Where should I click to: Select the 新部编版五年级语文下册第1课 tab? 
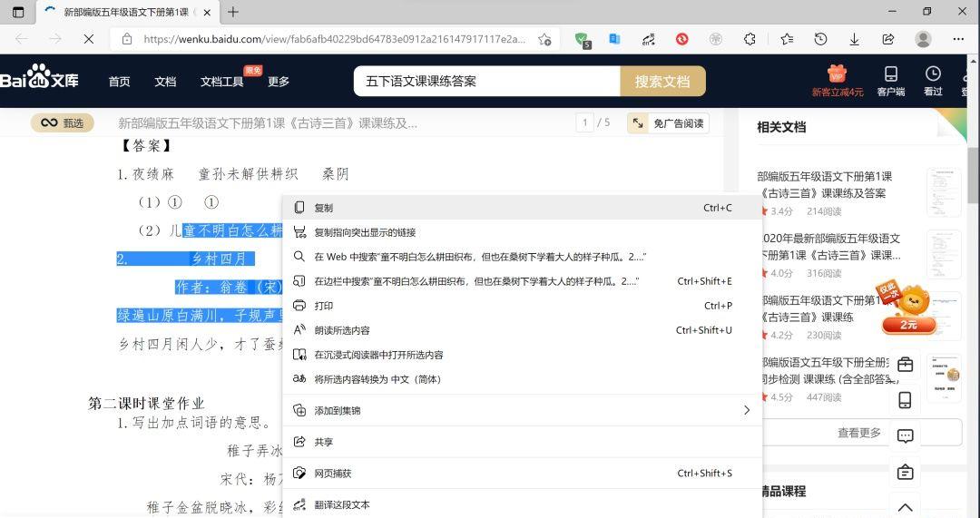(x=128, y=12)
